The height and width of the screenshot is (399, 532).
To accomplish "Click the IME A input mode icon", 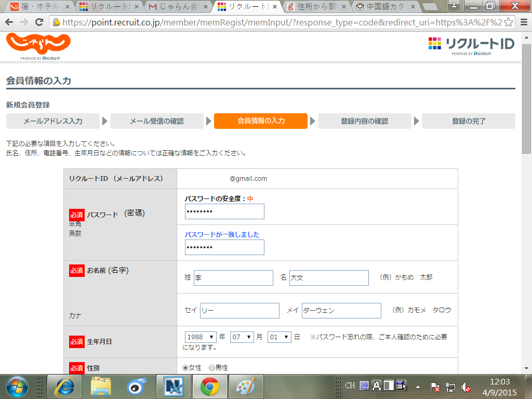I will [376, 385].
